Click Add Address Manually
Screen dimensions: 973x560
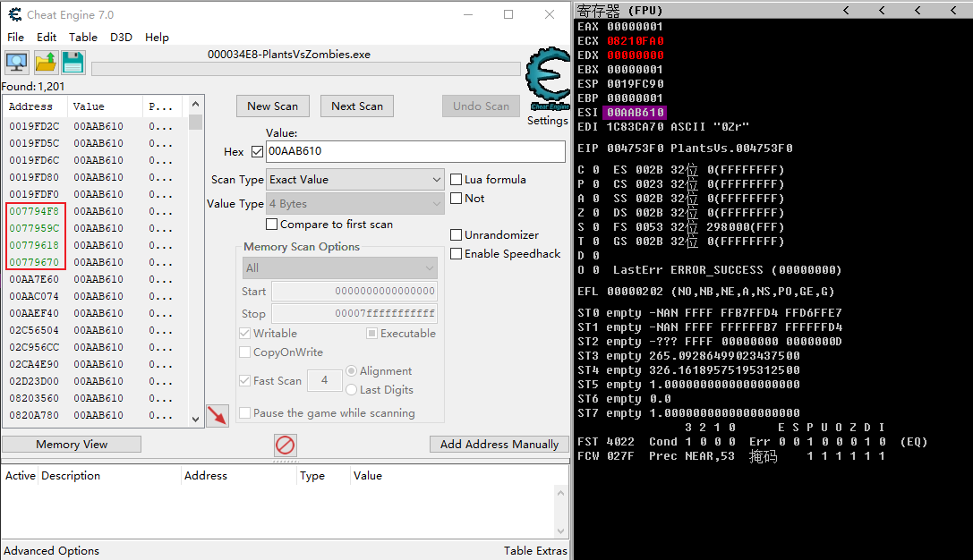(x=499, y=444)
